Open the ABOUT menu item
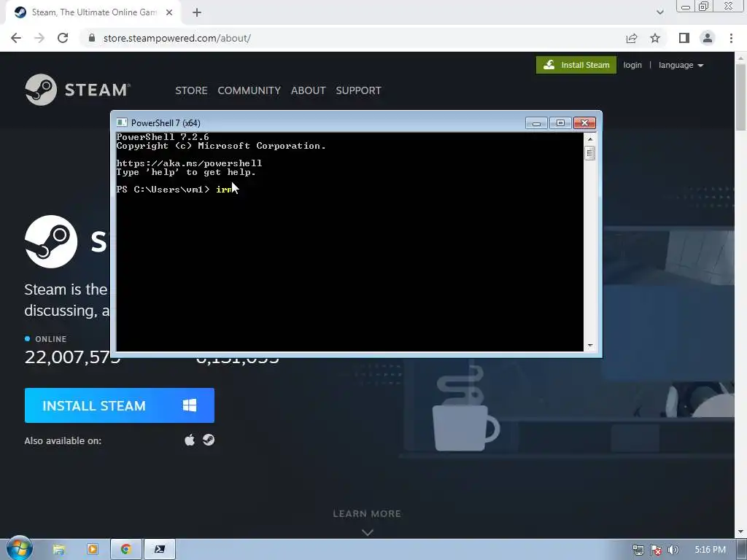 coord(309,90)
